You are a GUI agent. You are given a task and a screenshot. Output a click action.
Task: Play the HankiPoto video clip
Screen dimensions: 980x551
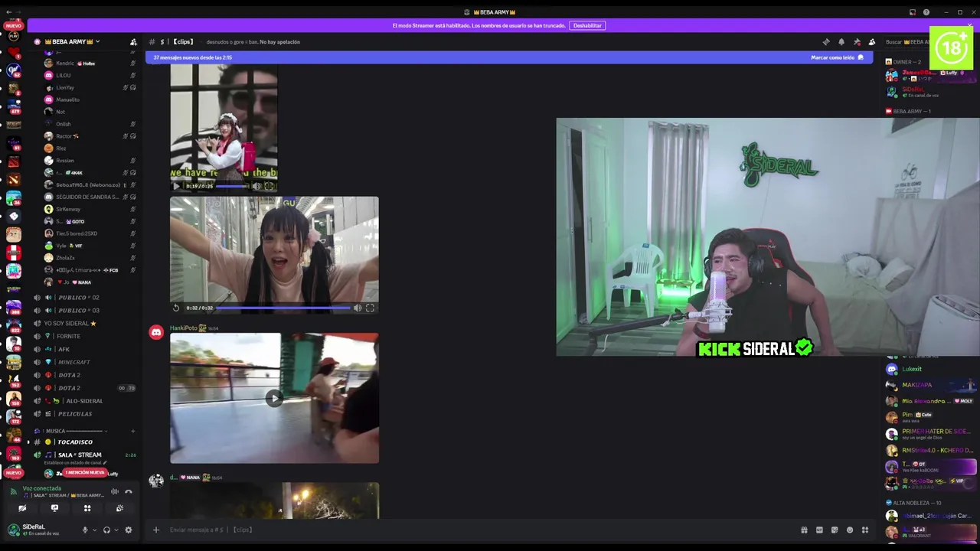(274, 398)
